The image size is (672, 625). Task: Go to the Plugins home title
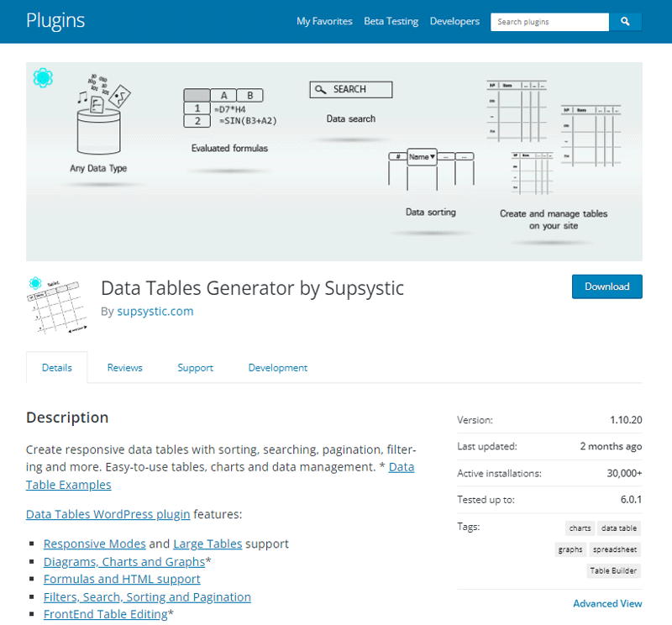point(55,20)
